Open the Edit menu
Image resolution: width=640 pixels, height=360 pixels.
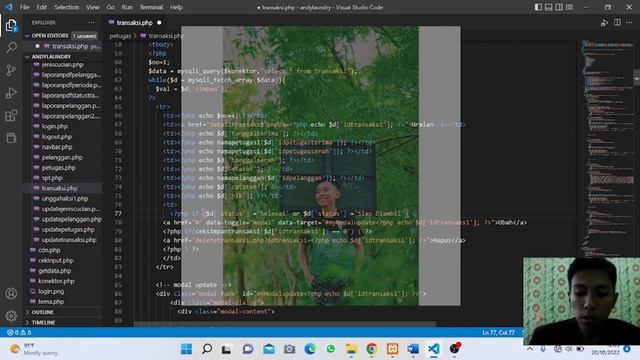[42, 7]
